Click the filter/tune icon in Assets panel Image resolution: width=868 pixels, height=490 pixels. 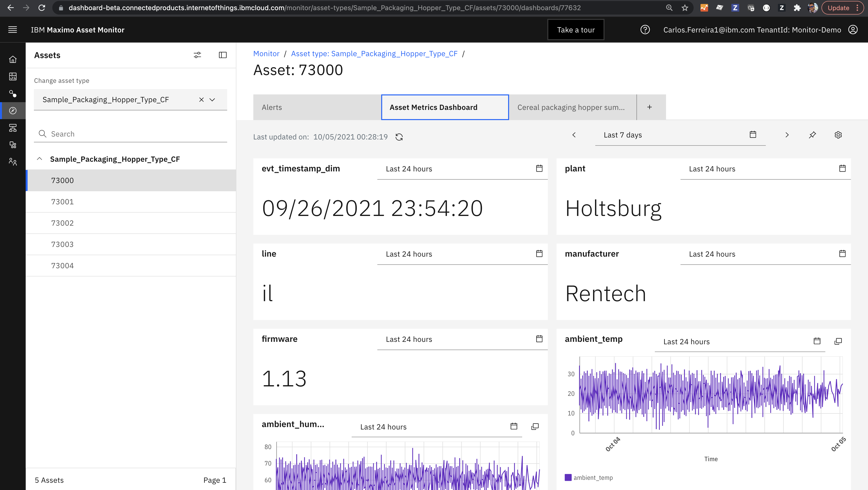197,55
